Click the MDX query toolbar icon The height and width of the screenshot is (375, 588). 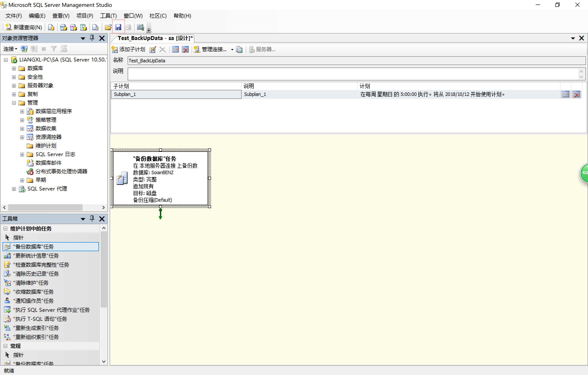tap(63, 27)
